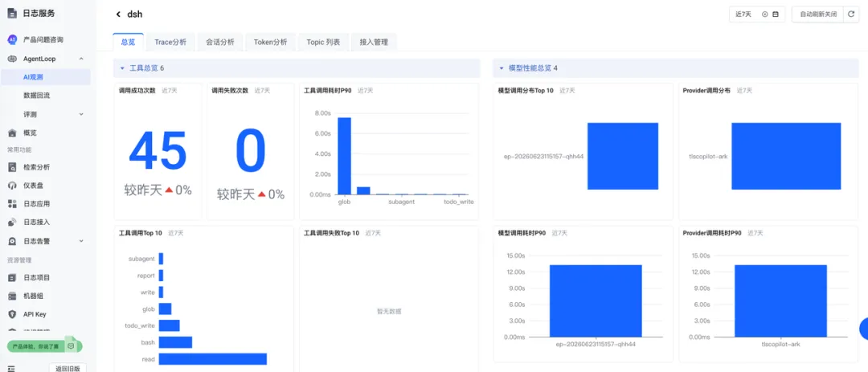
Task: Click the 日志告警 alert icon
Action: click(12, 241)
